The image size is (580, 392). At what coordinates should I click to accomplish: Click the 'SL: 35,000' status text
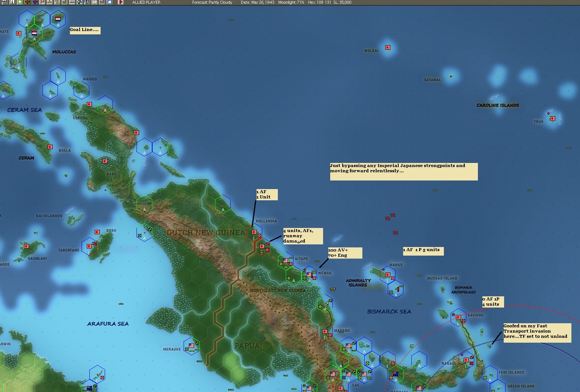tap(342, 2)
